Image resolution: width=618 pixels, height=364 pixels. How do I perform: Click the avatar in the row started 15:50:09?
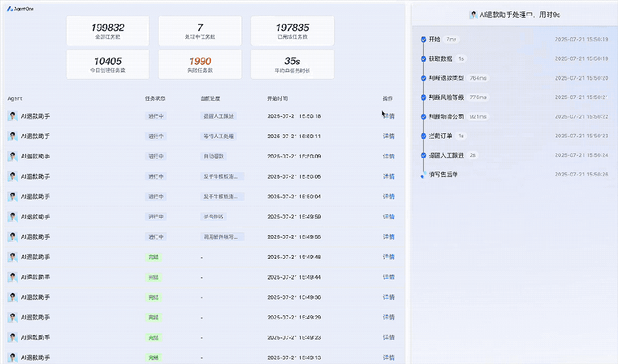click(13, 156)
